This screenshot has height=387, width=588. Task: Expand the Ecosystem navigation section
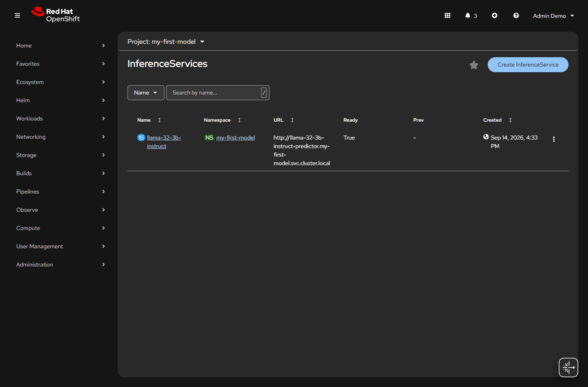coord(61,82)
